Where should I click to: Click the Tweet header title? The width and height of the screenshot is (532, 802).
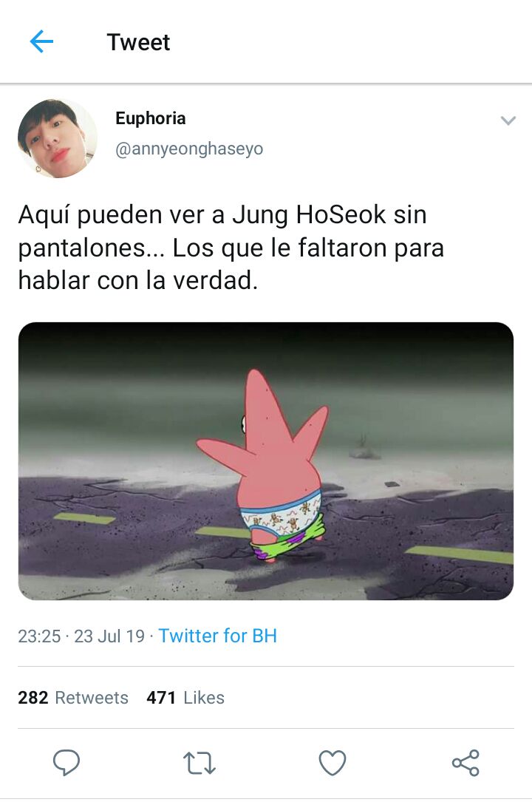138,42
